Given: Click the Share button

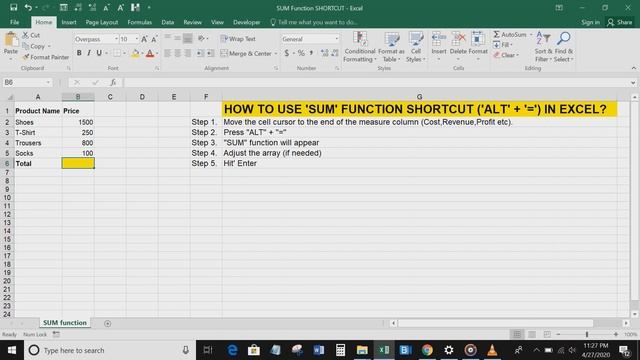Looking at the screenshot, I should tap(620, 22).
